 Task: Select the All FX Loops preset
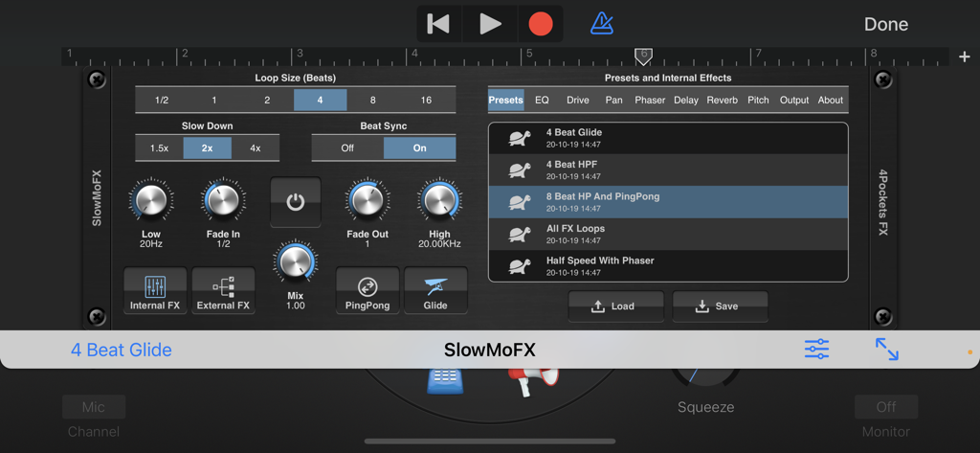tap(668, 234)
